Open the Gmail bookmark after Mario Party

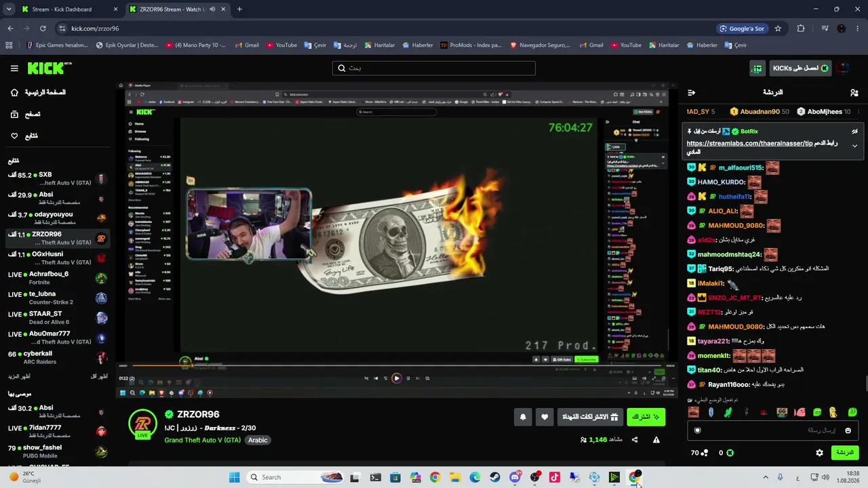pyautogui.click(x=247, y=45)
